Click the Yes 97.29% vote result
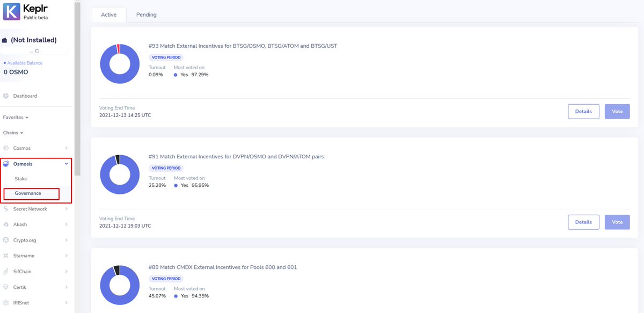 click(x=191, y=75)
